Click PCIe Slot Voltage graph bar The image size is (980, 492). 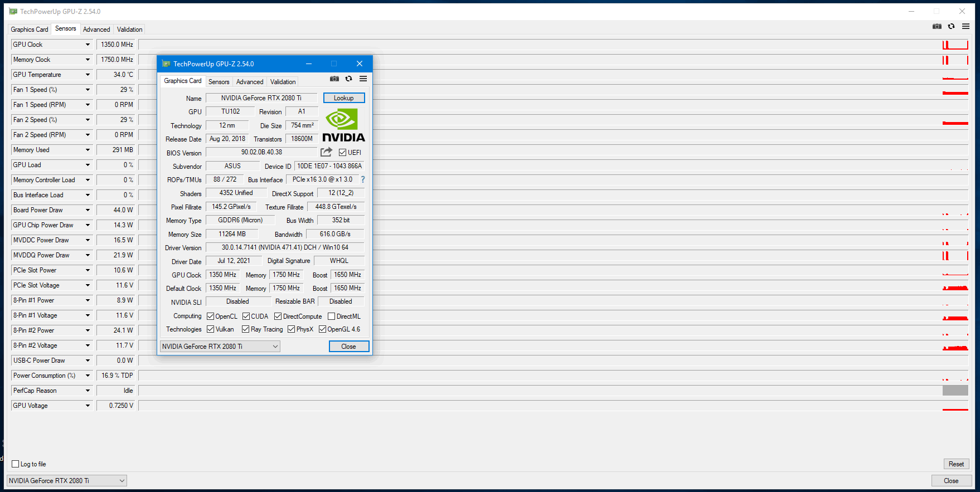tap(554, 285)
